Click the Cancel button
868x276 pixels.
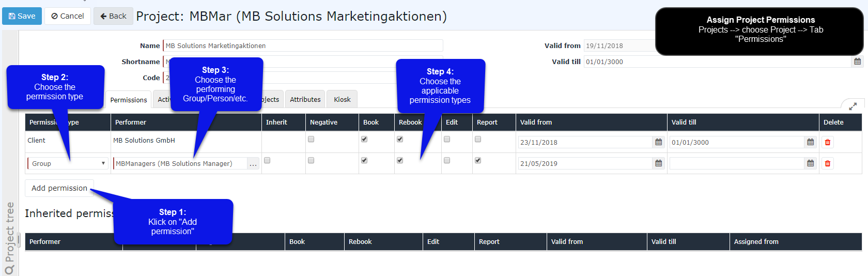pos(68,16)
